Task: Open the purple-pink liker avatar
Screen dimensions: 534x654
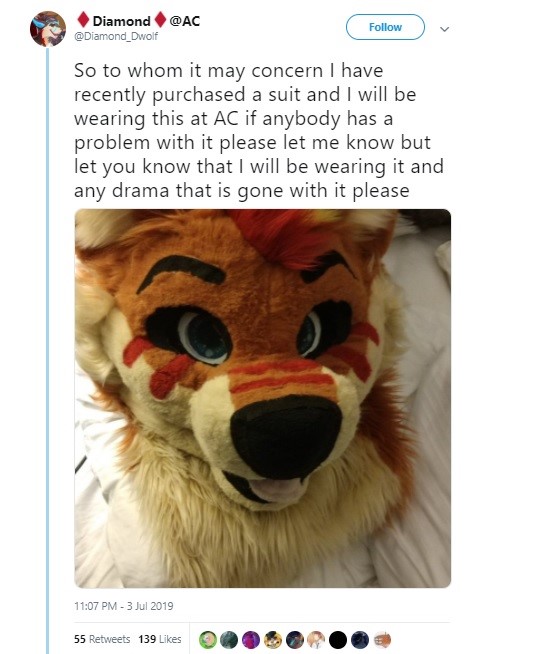Action: tap(251, 639)
